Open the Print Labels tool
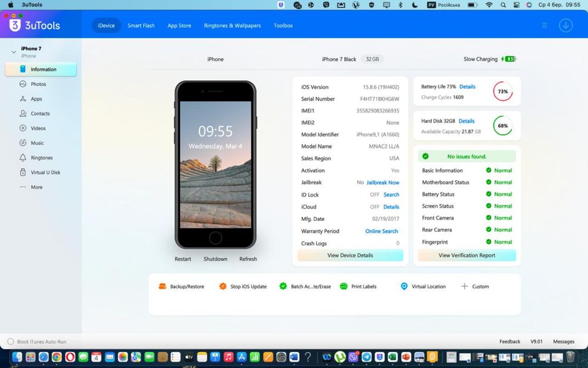 pyautogui.click(x=358, y=287)
